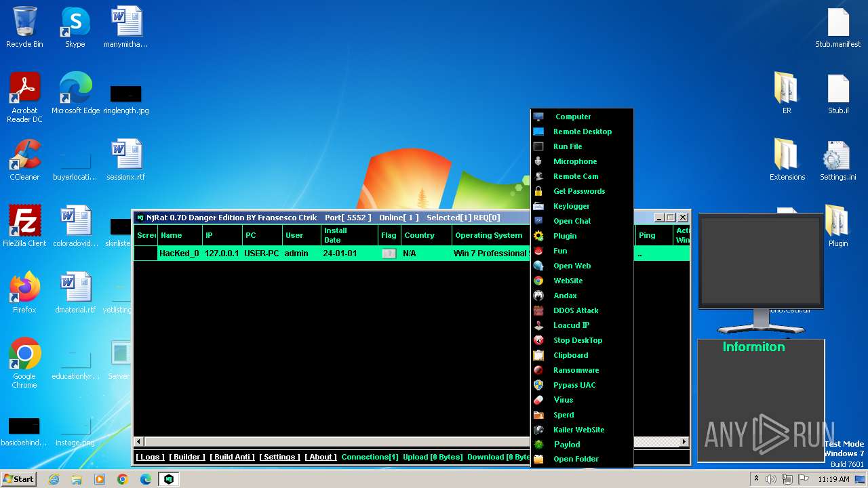Click the Informiton panel heading
868x488 pixels.
[x=753, y=347]
